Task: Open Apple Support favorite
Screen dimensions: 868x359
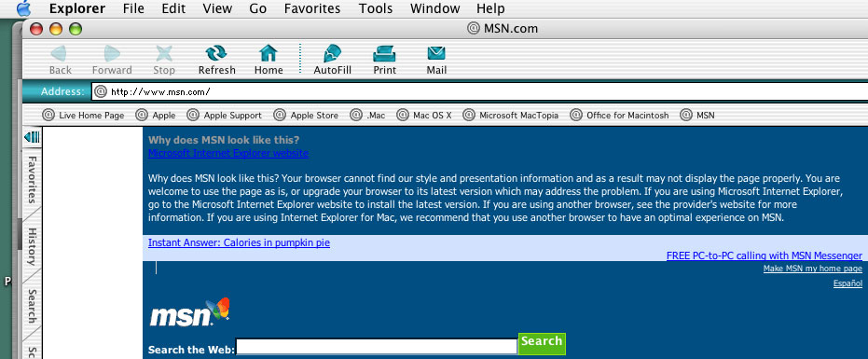Action: [x=225, y=116]
